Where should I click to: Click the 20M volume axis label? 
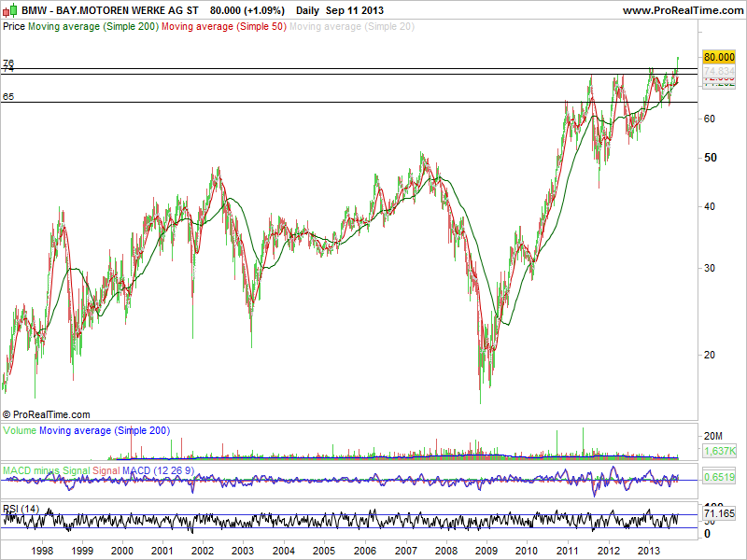[x=713, y=436]
